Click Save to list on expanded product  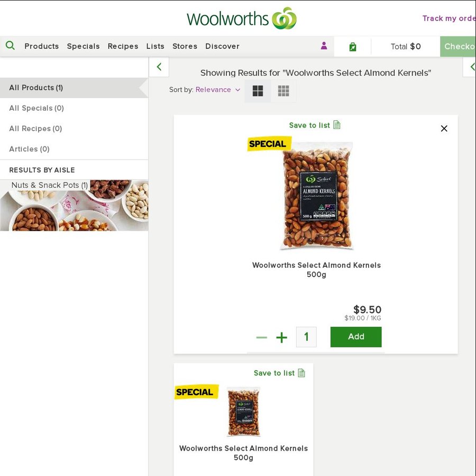tap(315, 125)
